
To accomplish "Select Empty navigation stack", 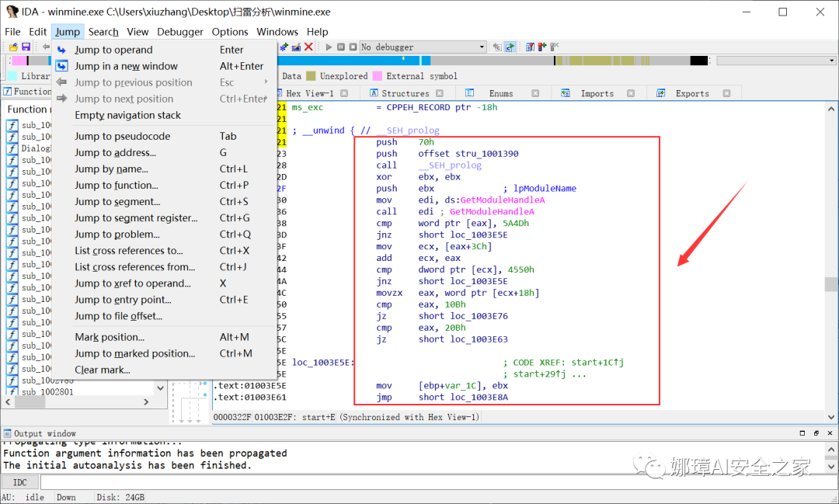I will coord(164,115).
